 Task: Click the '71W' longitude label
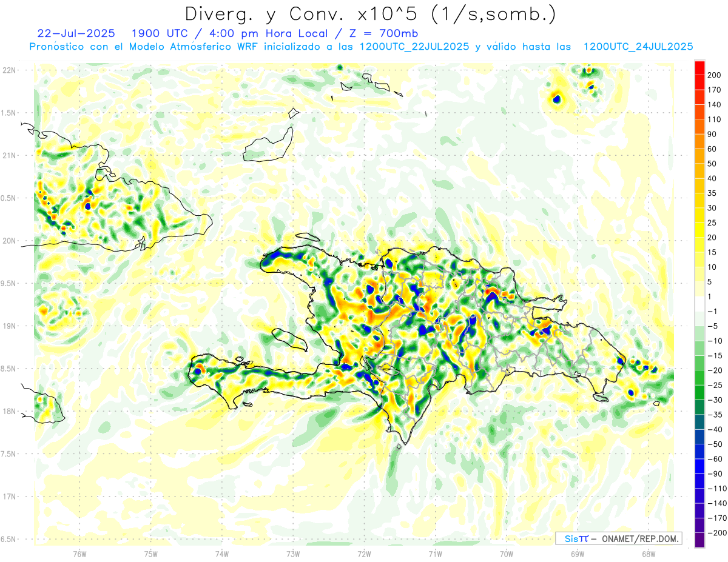[x=435, y=553]
